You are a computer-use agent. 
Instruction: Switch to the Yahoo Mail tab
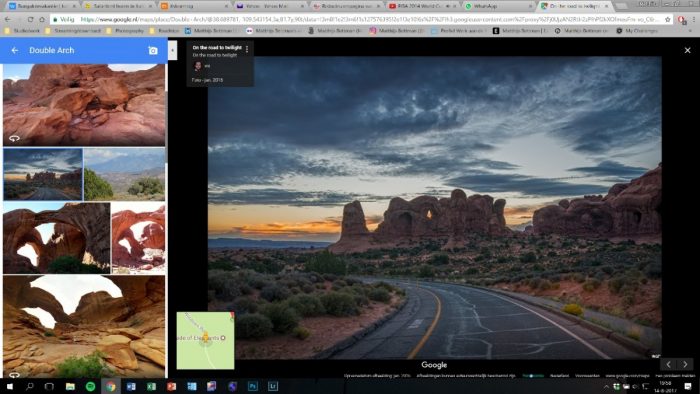pyautogui.click(x=270, y=6)
